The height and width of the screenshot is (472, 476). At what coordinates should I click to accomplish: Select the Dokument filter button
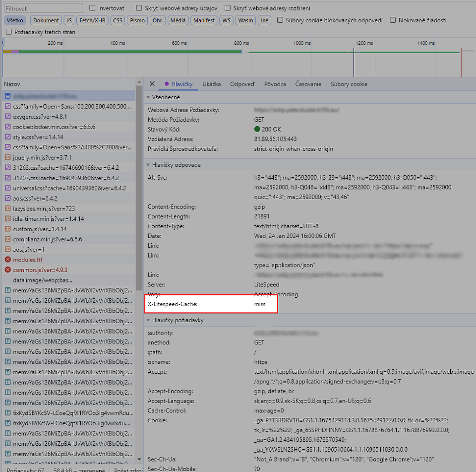click(x=46, y=20)
